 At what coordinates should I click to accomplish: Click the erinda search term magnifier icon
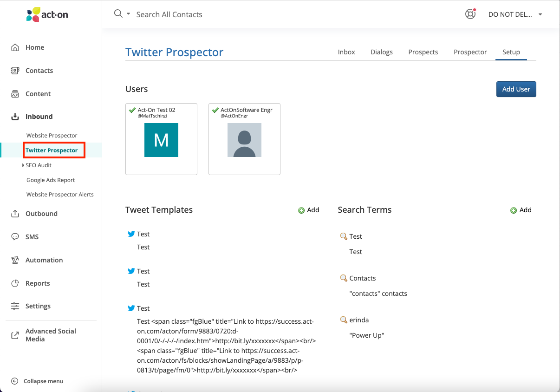(x=344, y=320)
